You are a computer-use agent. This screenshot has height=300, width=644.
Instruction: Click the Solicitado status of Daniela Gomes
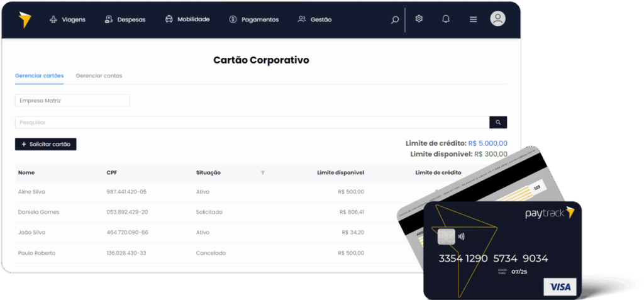209,212
